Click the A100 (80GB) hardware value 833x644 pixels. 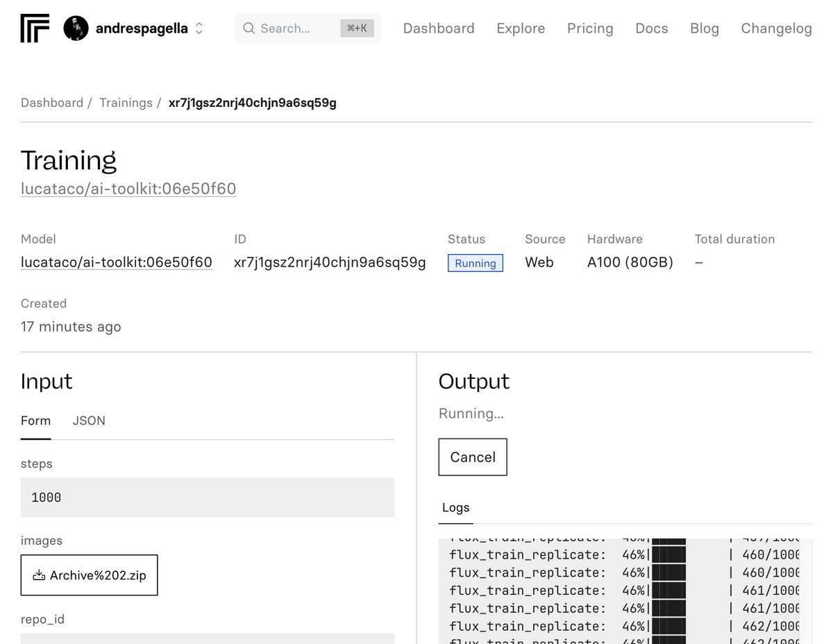[x=630, y=262]
